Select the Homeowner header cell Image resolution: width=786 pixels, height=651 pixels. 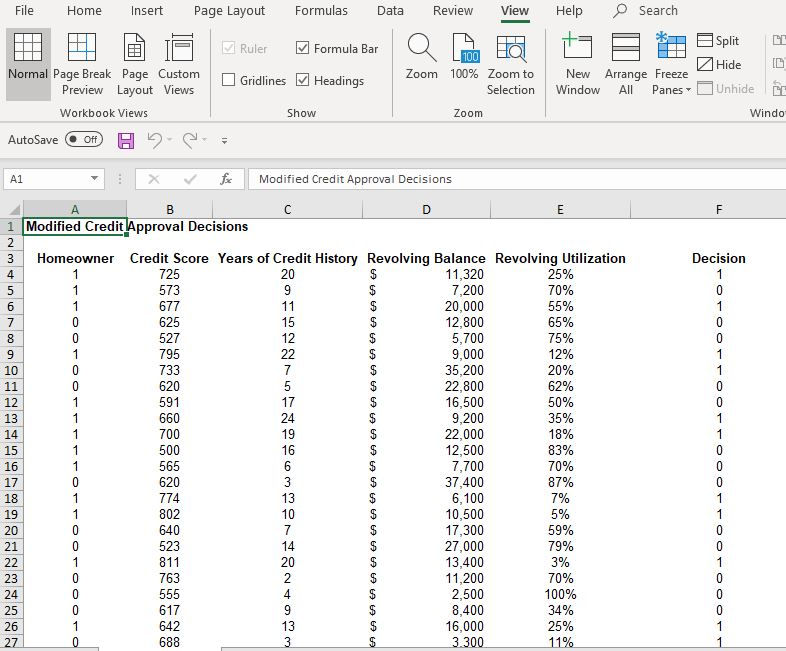(x=75, y=259)
